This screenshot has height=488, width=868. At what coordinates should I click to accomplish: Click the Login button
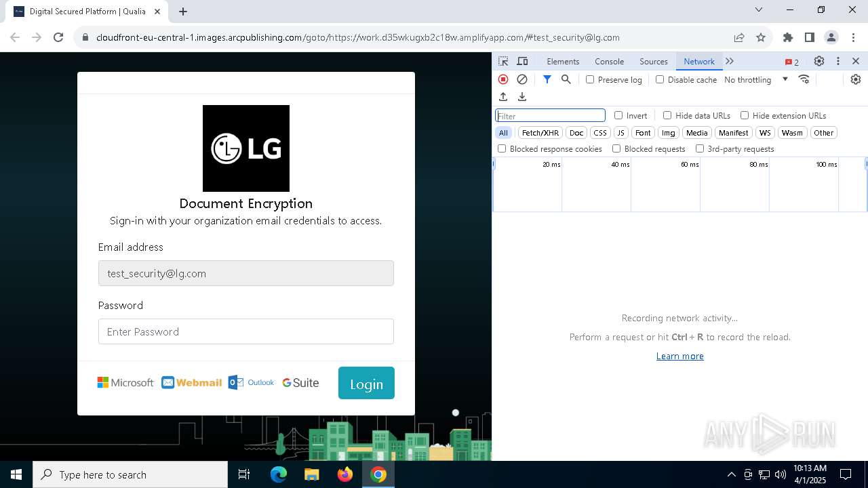point(366,383)
